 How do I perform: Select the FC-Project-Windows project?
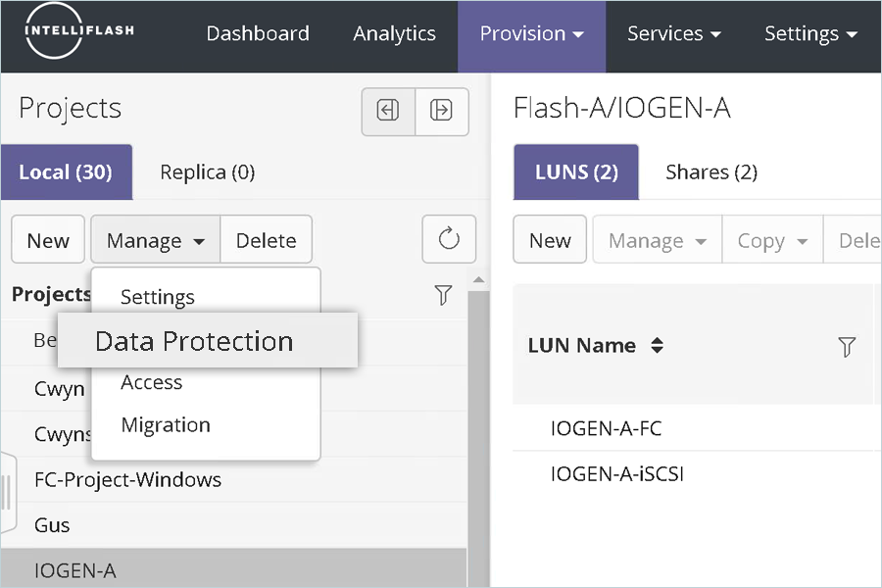click(233, 479)
